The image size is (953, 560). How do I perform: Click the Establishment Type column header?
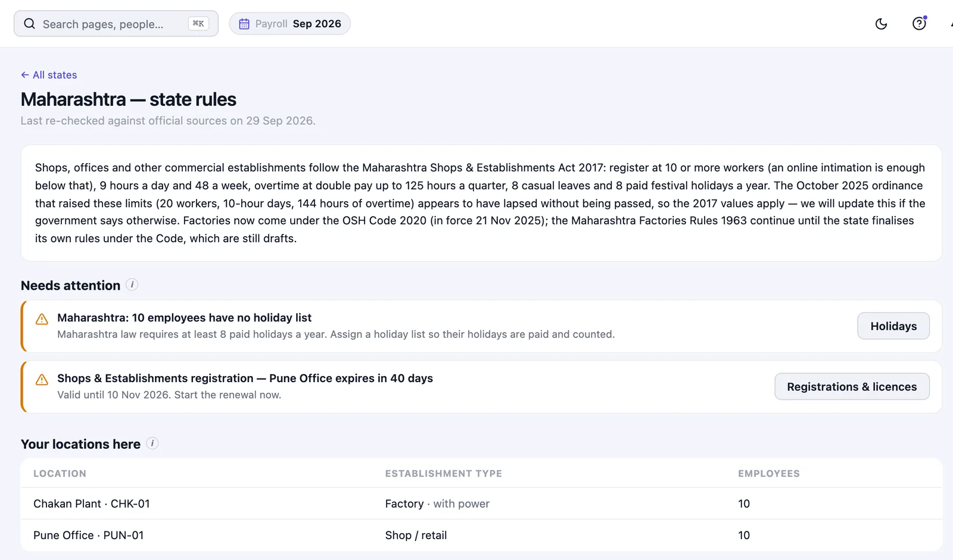(443, 474)
